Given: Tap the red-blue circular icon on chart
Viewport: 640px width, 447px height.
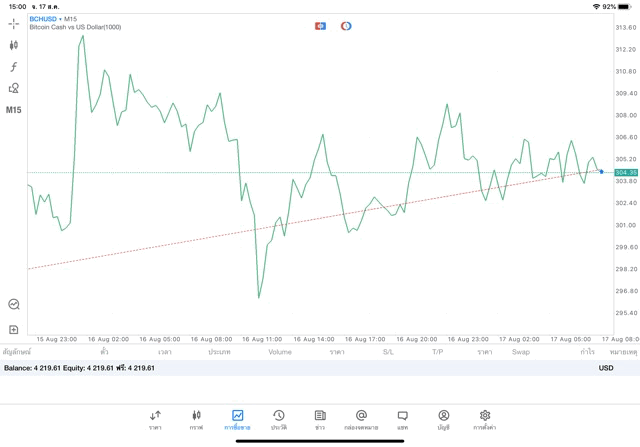Looking at the screenshot, I should pos(346,26).
